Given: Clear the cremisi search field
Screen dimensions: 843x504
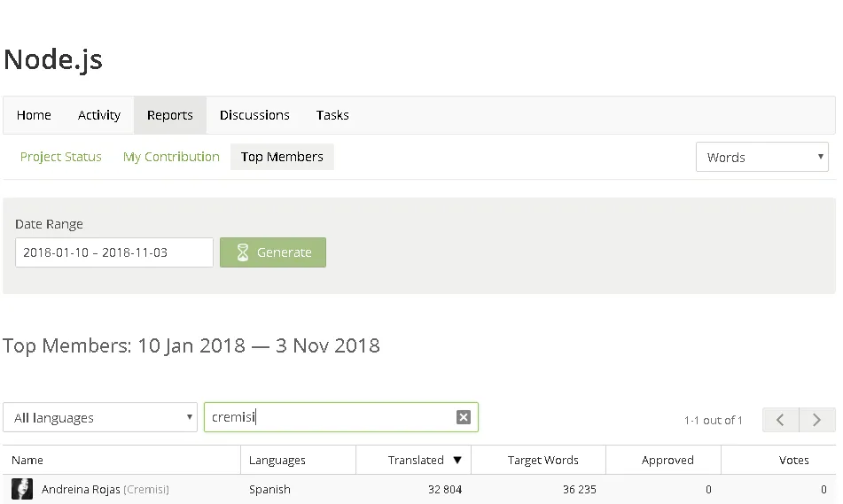Looking at the screenshot, I should pos(464,417).
